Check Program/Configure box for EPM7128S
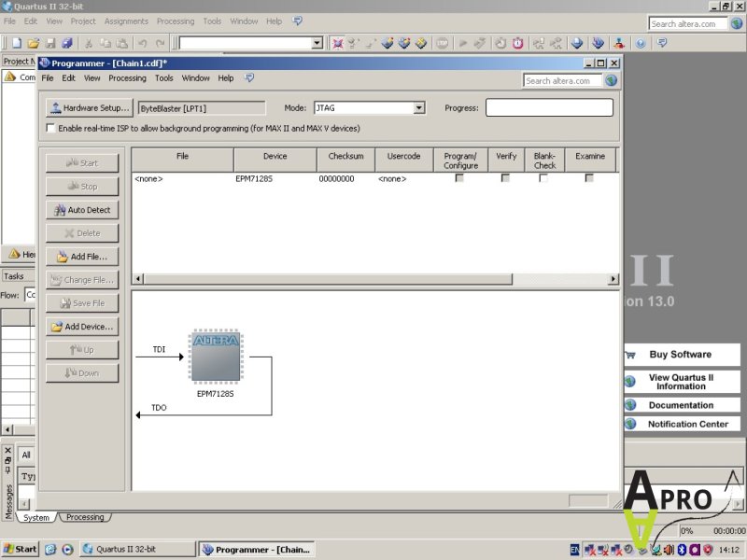This screenshot has height=560, width=747. (459, 178)
